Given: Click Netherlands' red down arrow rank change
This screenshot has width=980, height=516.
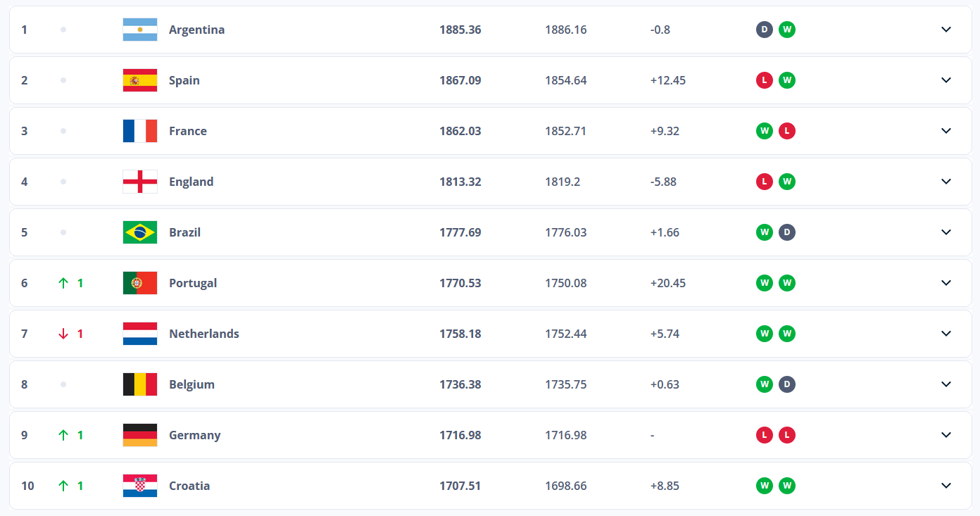Looking at the screenshot, I should (x=70, y=334).
